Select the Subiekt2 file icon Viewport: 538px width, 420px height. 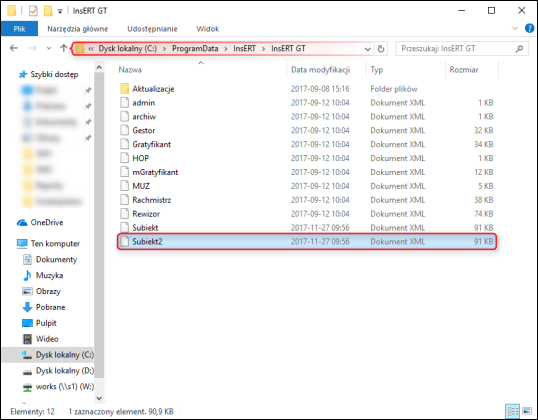pyautogui.click(x=125, y=242)
